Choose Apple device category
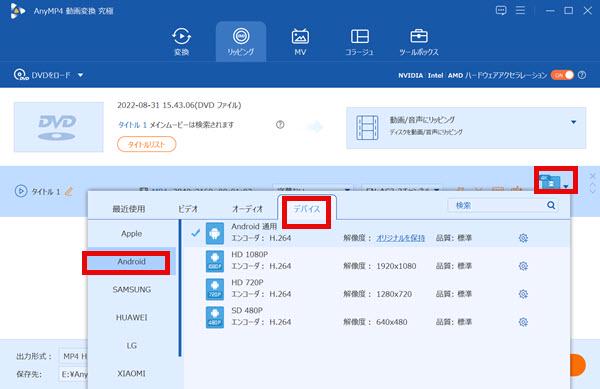The width and height of the screenshot is (600, 389). tap(132, 233)
